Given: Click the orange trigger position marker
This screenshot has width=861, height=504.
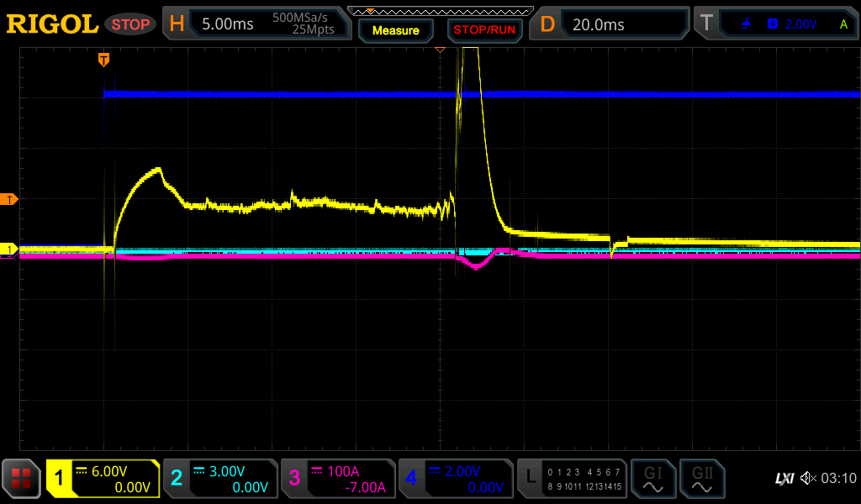Looking at the screenshot, I should coord(103,59).
